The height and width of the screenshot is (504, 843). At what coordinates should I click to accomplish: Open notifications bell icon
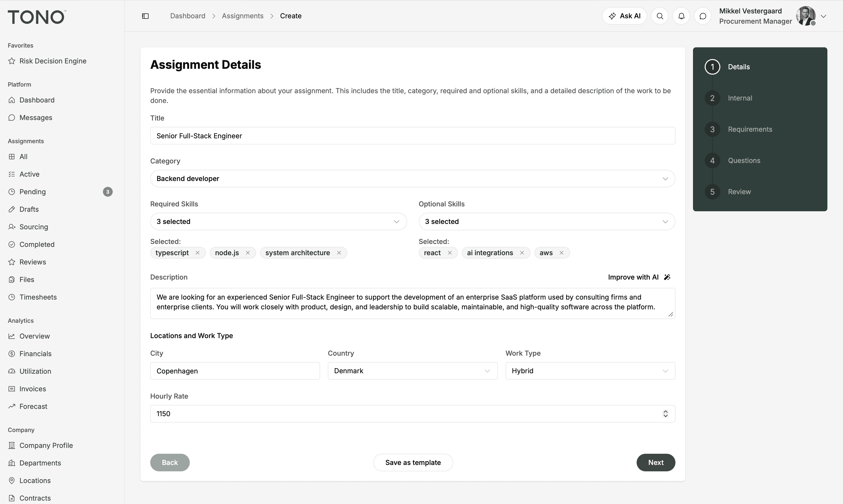point(681,16)
